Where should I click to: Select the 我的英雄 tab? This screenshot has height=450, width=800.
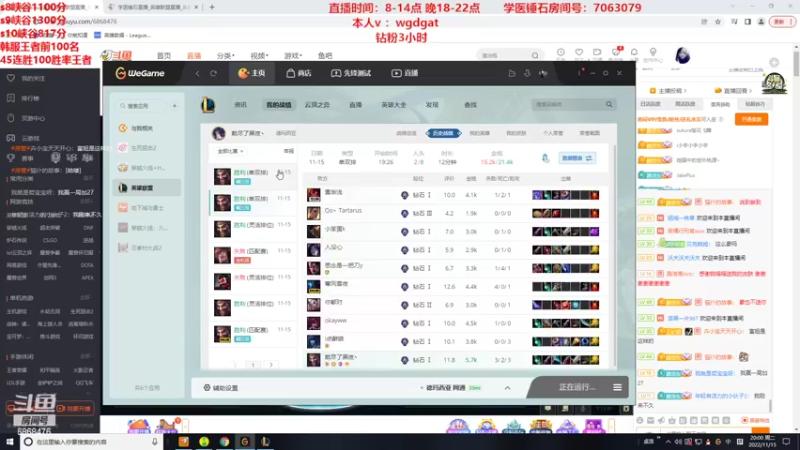(479, 133)
